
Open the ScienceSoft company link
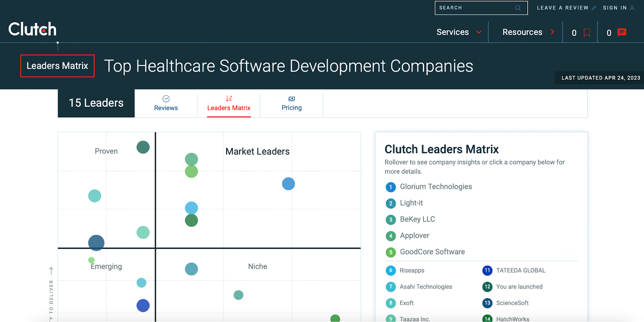tap(512, 303)
